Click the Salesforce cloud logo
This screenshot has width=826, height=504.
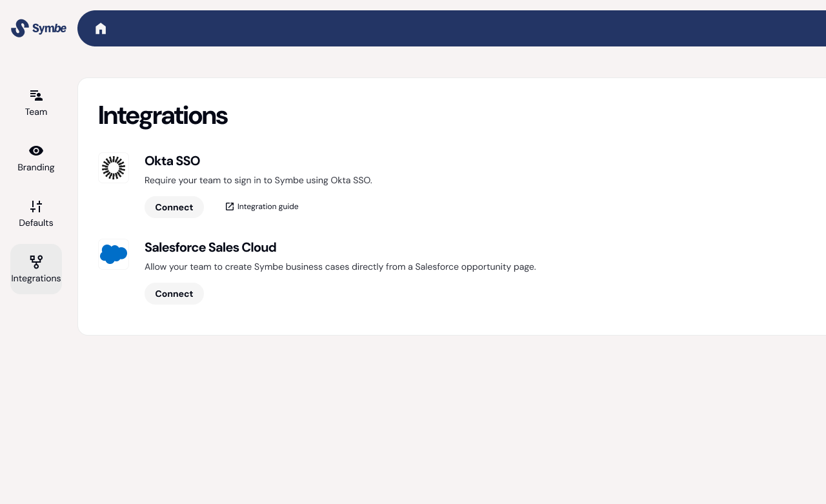114,254
